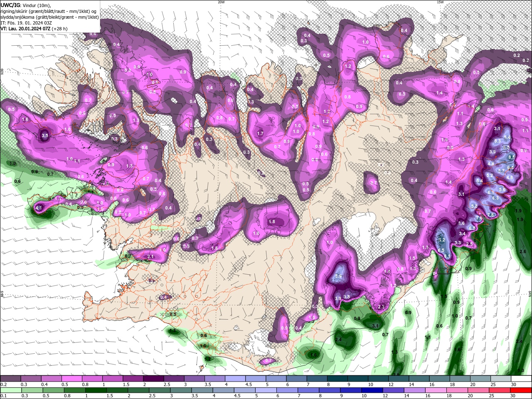Click the 1.8 value in central Iceland
Viewport: 532px width, 399px height.
click(x=272, y=222)
